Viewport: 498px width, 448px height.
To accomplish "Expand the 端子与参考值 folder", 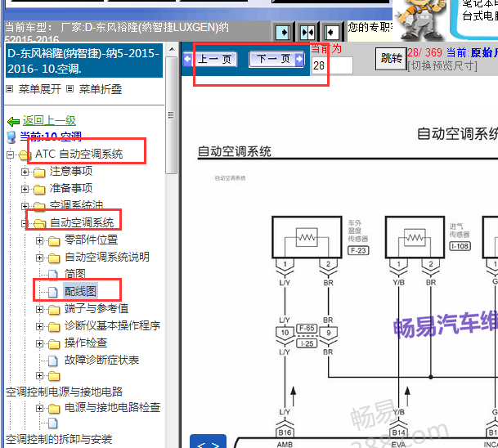I will point(39,309).
